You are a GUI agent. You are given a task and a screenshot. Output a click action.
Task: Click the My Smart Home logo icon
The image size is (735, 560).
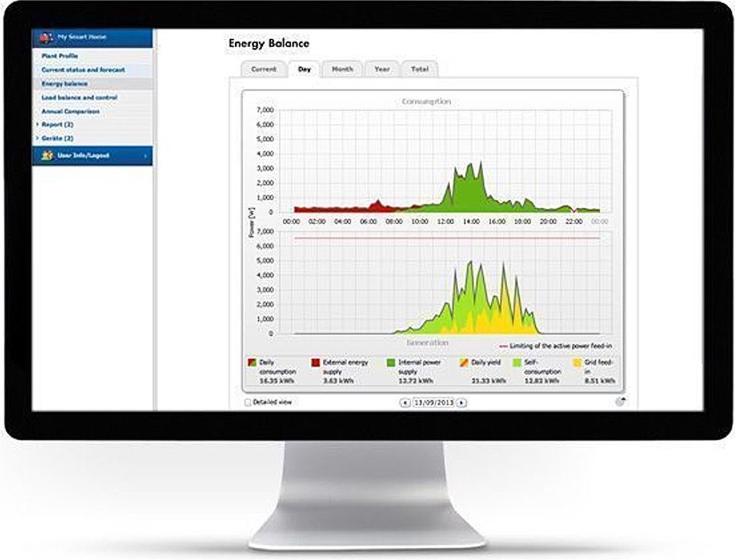47,37
